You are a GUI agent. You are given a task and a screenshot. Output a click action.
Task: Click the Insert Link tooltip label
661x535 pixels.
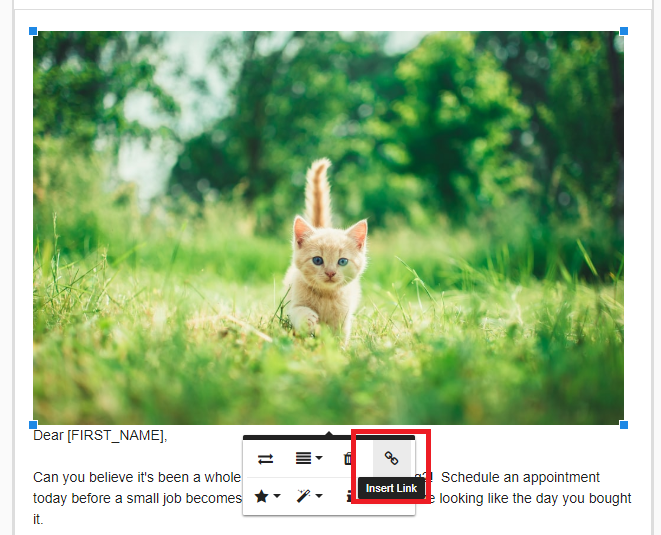coord(391,488)
